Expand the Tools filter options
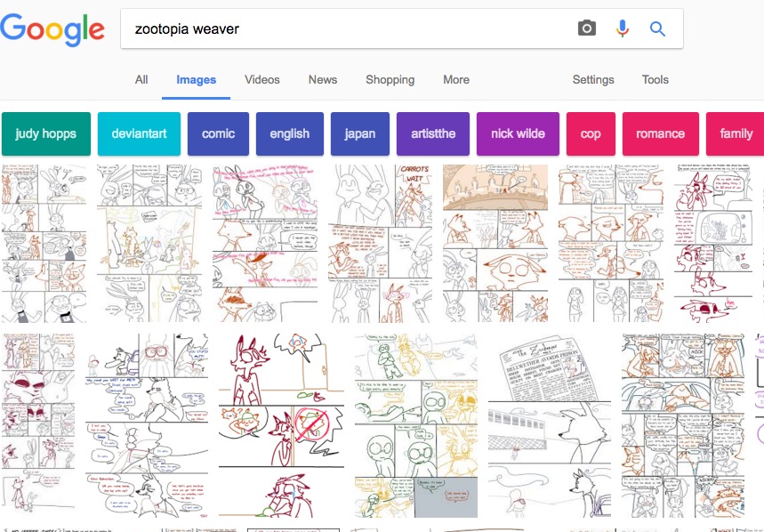Image resolution: width=764 pixels, height=532 pixels. [x=655, y=79]
